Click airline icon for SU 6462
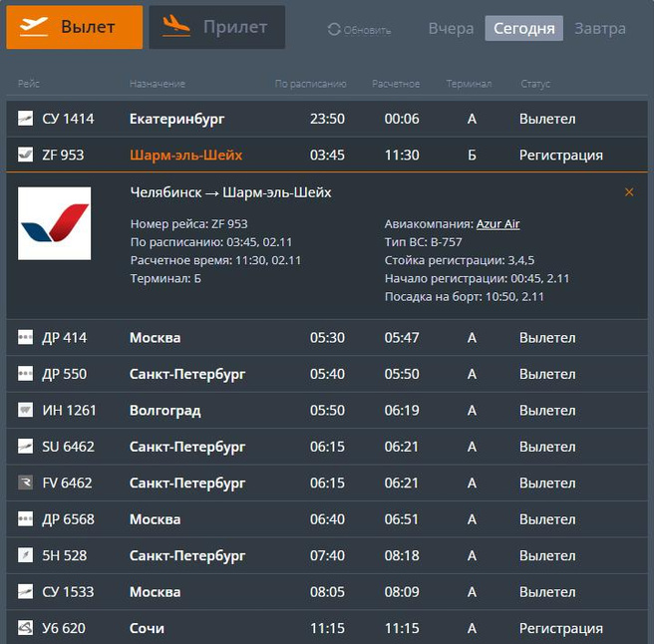 pyautogui.click(x=25, y=447)
